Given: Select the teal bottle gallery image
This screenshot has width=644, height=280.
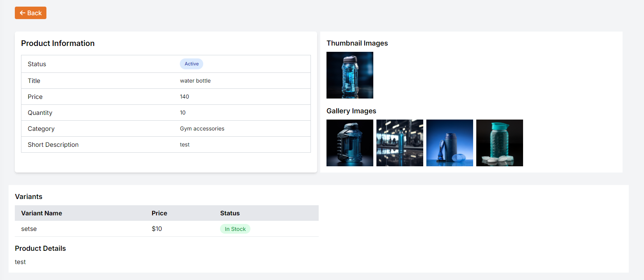Looking at the screenshot, I should pos(499,143).
